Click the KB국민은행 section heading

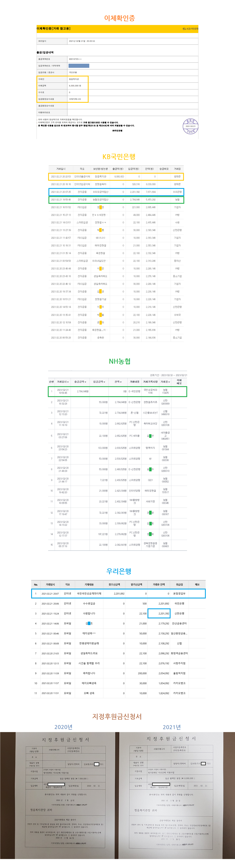pos(119,157)
